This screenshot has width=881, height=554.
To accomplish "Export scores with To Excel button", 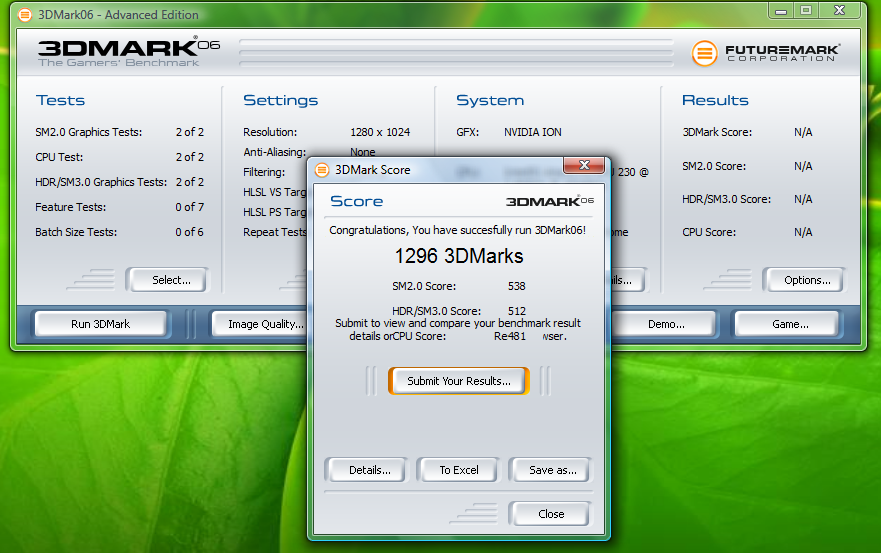I will point(458,470).
